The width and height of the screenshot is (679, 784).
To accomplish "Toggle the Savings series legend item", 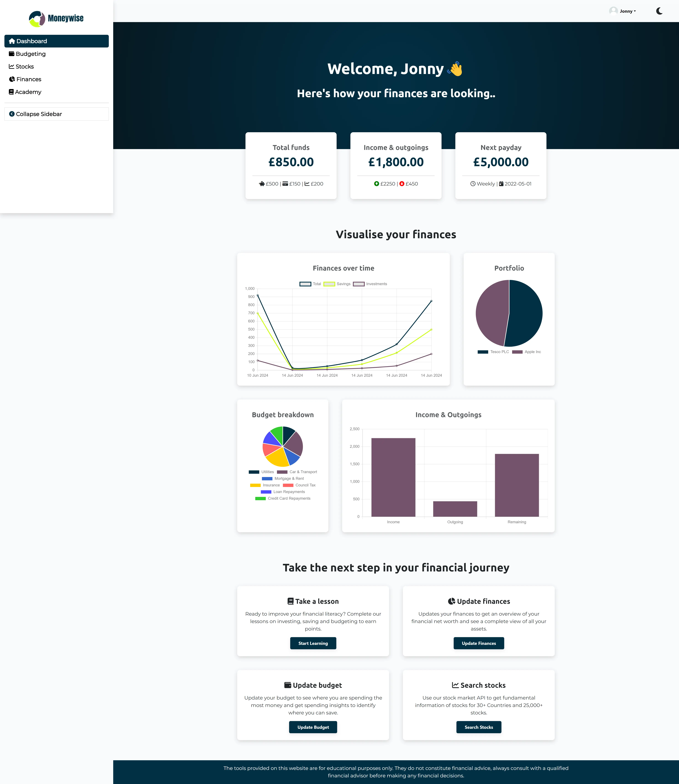I will (x=337, y=284).
